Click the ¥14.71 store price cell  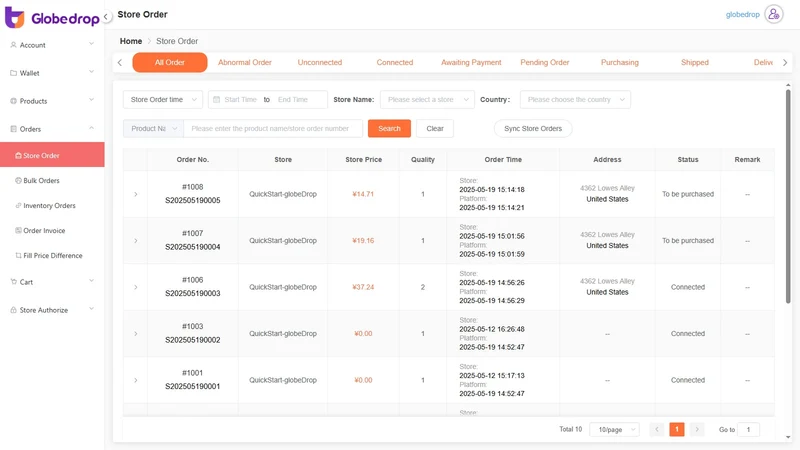click(x=363, y=194)
